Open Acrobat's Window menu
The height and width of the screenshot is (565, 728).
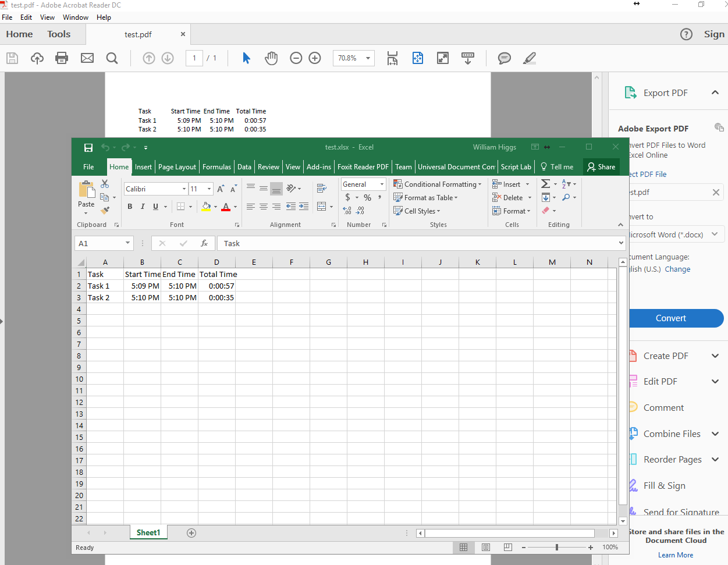(x=76, y=17)
